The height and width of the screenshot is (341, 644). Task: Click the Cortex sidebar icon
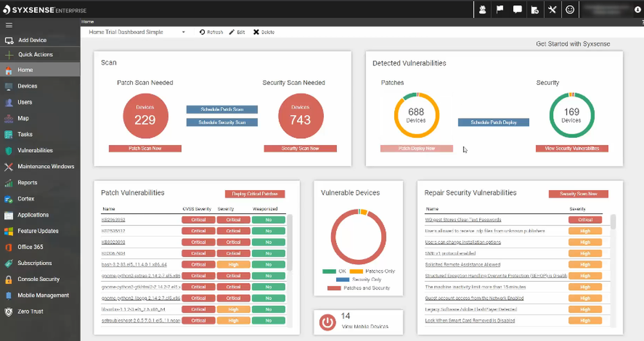click(8, 199)
